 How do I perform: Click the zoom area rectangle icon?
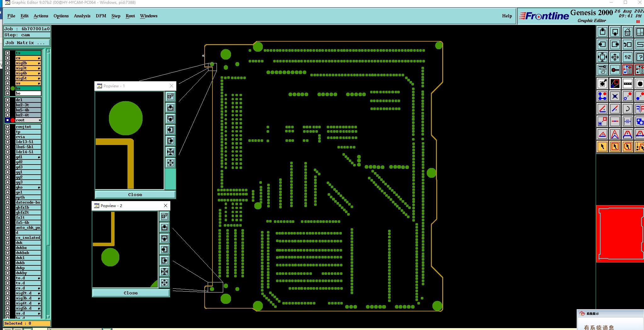pyautogui.click(x=615, y=84)
